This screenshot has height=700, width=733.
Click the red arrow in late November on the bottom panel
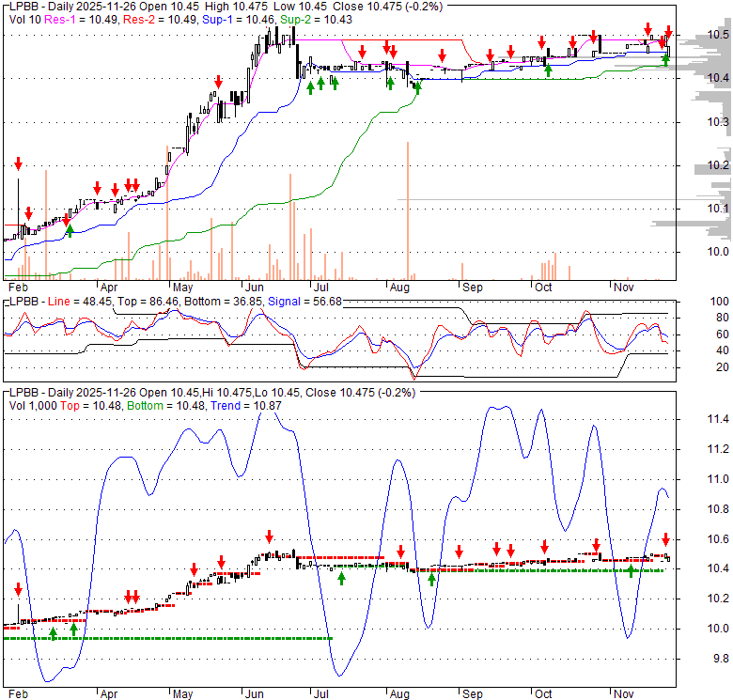(665, 539)
